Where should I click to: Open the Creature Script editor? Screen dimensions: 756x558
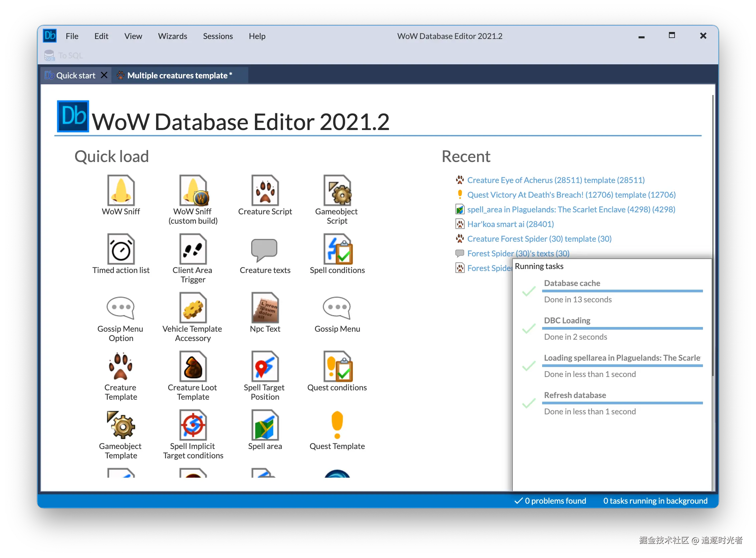(x=265, y=195)
